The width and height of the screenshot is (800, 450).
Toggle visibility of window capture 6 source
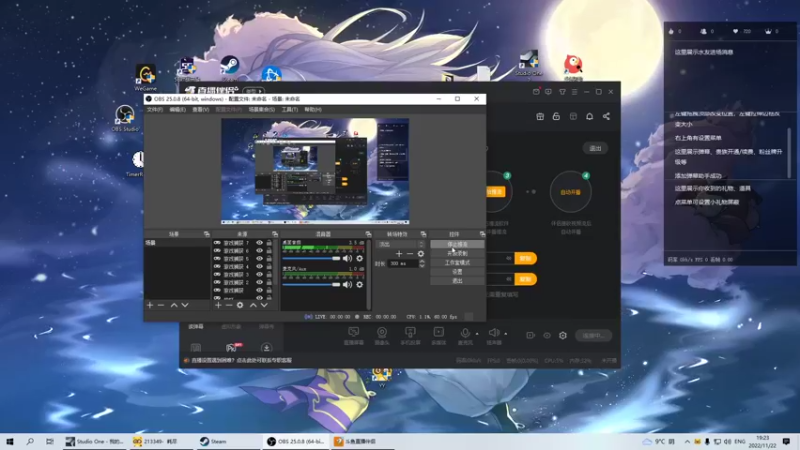coord(259,251)
